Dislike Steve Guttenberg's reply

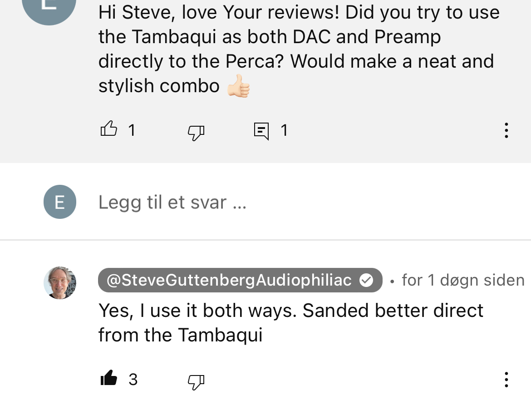pyautogui.click(x=196, y=381)
